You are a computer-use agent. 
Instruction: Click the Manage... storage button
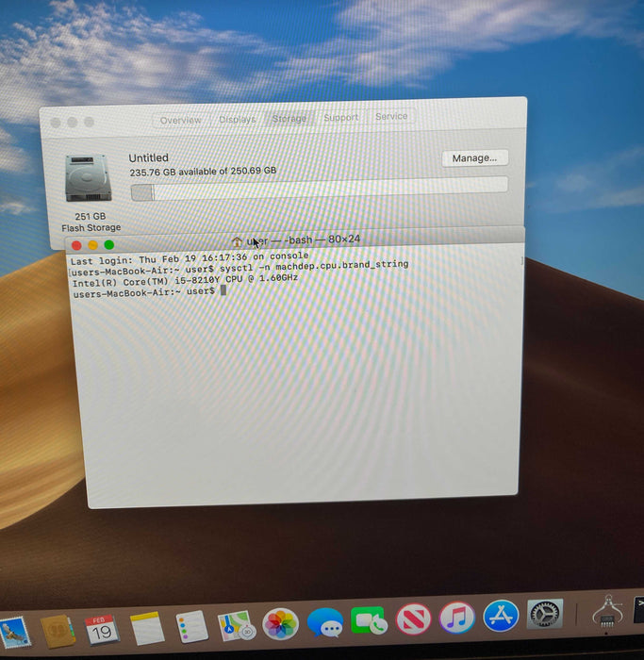click(475, 158)
